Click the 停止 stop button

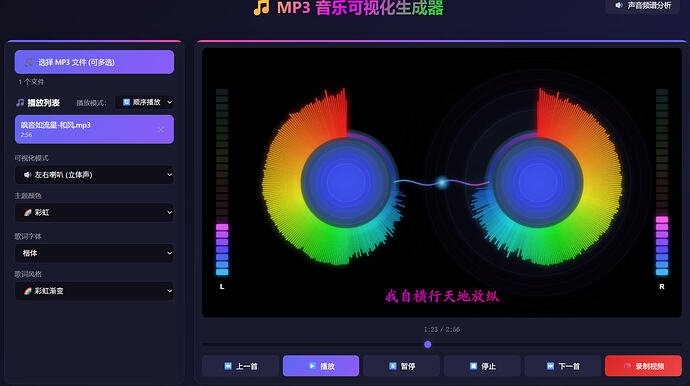[x=482, y=366]
